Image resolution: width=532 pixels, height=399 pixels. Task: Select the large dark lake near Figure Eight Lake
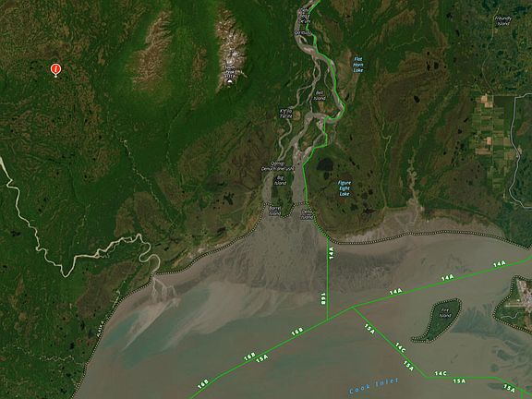coord(325,164)
